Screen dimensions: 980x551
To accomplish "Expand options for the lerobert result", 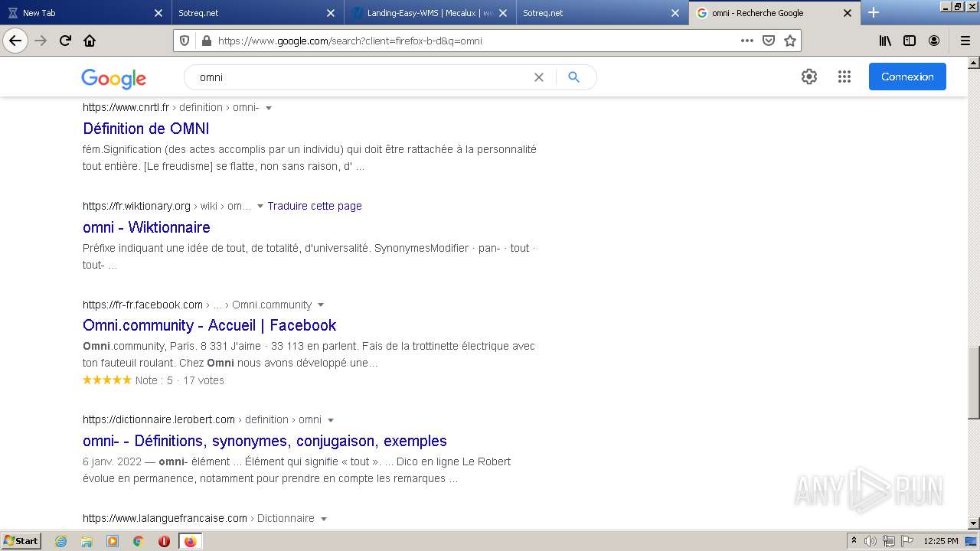I will 331,420.
